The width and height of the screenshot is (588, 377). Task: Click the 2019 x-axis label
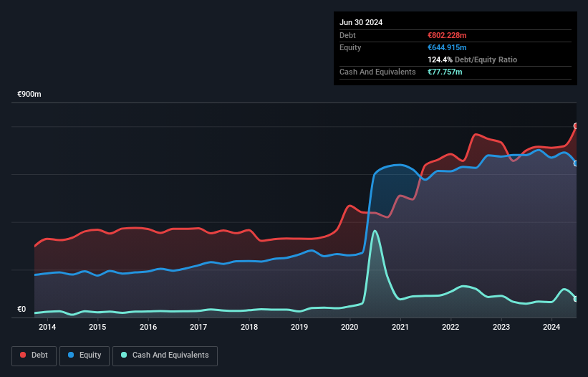[299, 327]
